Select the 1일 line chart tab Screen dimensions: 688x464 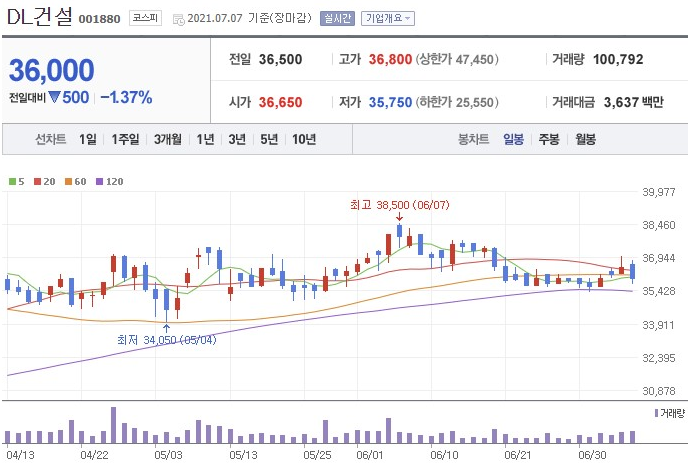88,139
